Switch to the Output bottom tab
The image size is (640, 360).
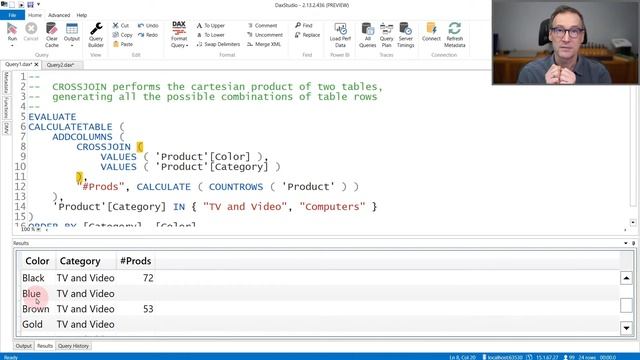pyautogui.click(x=23, y=346)
